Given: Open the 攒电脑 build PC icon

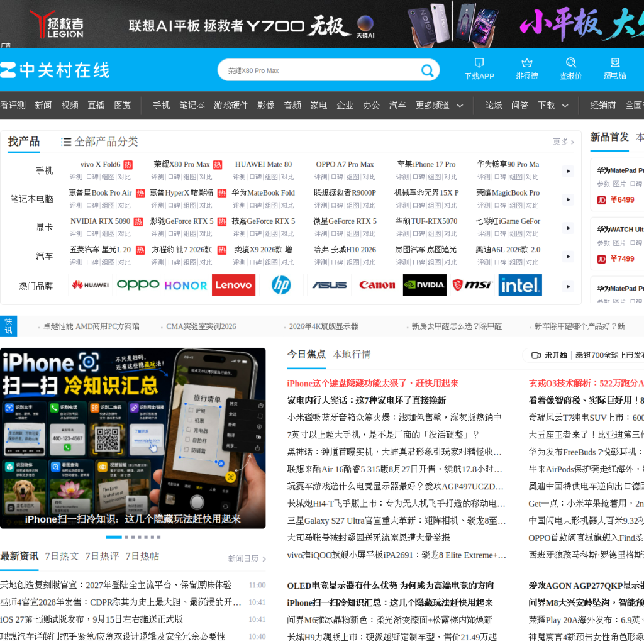Looking at the screenshot, I should 615,62.
